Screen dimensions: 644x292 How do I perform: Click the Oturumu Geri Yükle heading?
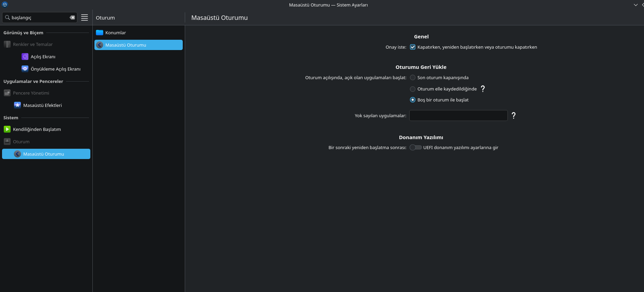[x=421, y=67]
